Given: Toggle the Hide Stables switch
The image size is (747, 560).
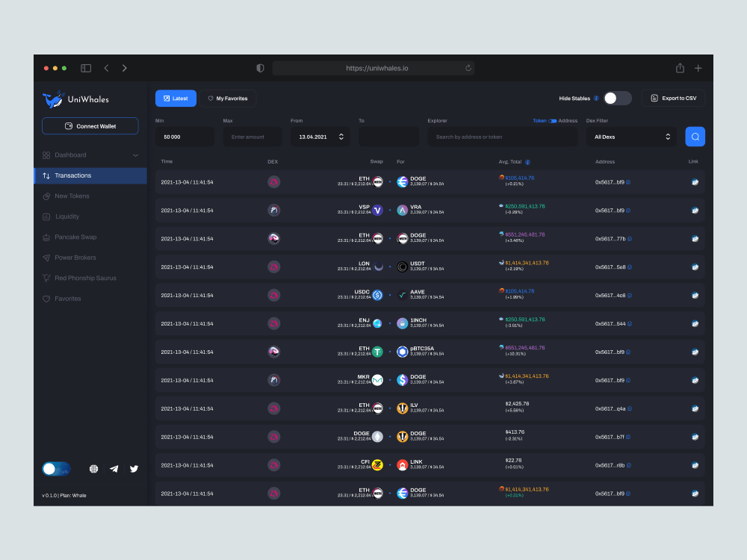Looking at the screenshot, I should 618,98.
